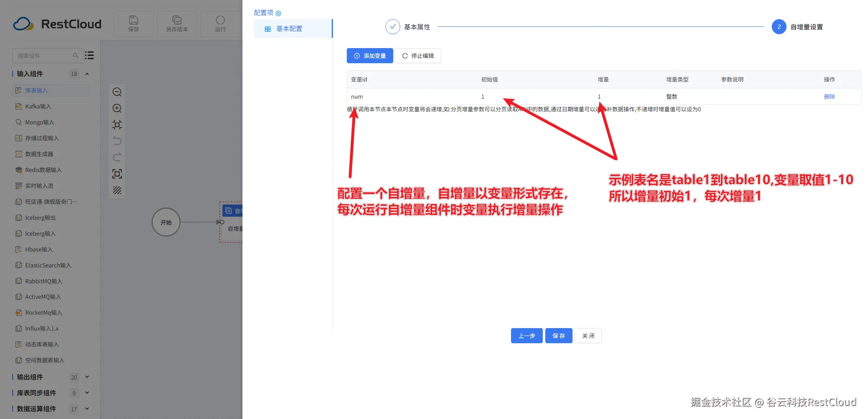Click the 配置项 target icon
Viewport: 868px width, 419px height.
tap(278, 13)
